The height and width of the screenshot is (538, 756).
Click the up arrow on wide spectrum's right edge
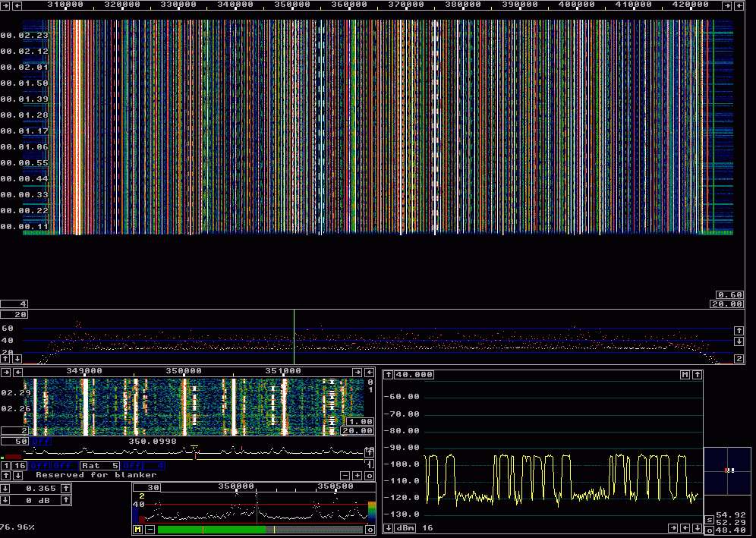[738, 330]
